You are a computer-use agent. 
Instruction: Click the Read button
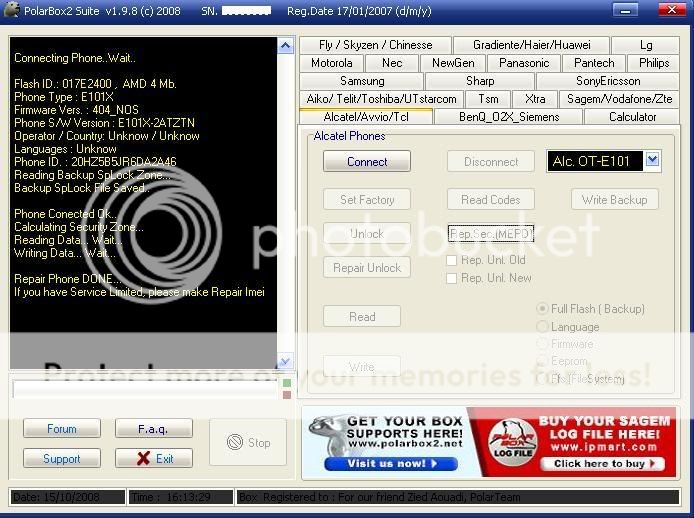coord(362,317)
